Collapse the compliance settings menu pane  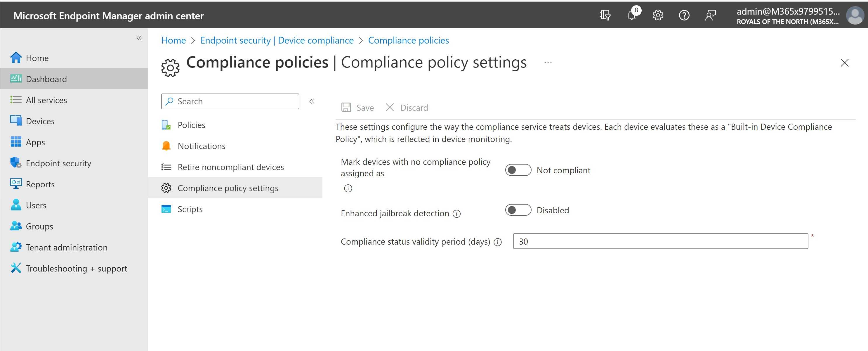tap(312, 101)
